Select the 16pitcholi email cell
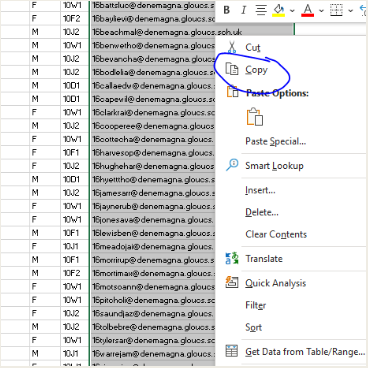 [153, 300]
